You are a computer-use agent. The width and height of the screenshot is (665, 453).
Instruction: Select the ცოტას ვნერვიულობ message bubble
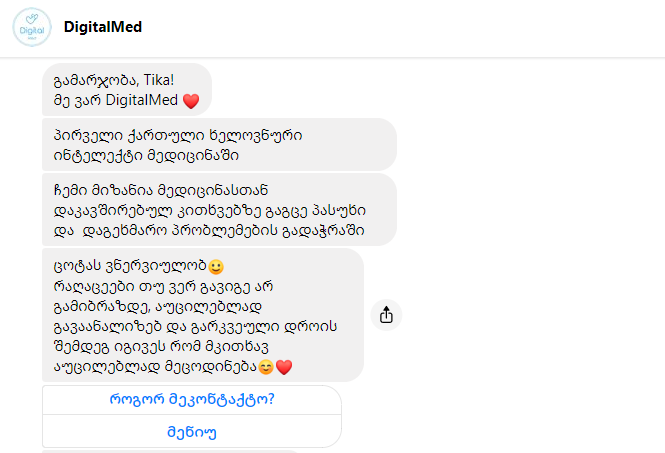pos(203,315)
